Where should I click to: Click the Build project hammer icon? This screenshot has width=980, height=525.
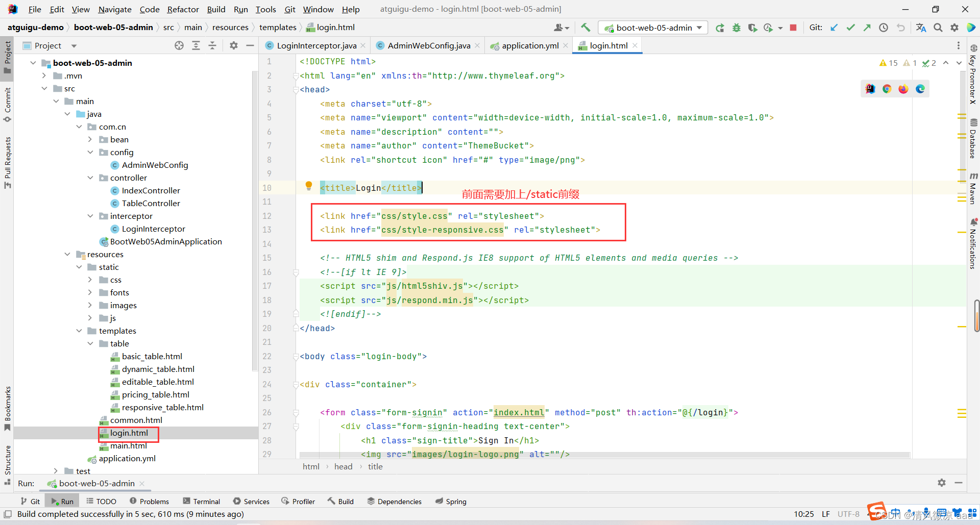585,28
